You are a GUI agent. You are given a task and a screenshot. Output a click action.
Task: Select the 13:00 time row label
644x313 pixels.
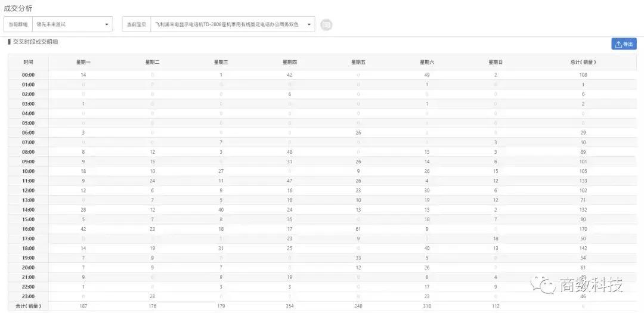[x=29, y=200]
